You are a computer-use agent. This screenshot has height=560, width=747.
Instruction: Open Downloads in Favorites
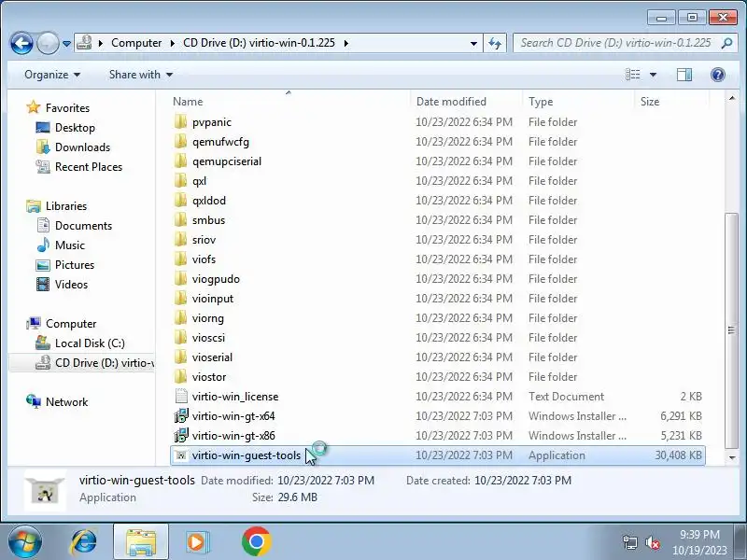pos(82,147)
